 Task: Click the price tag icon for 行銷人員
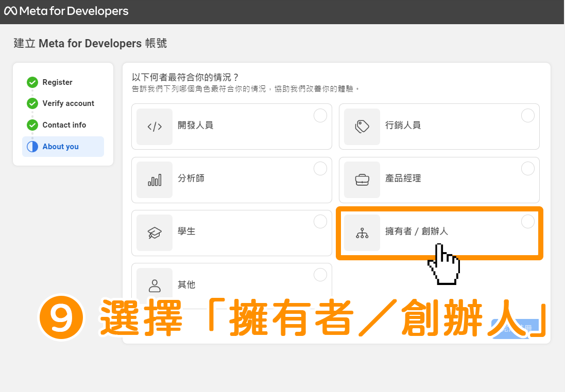pyautogui.click(x=362, y=127)
